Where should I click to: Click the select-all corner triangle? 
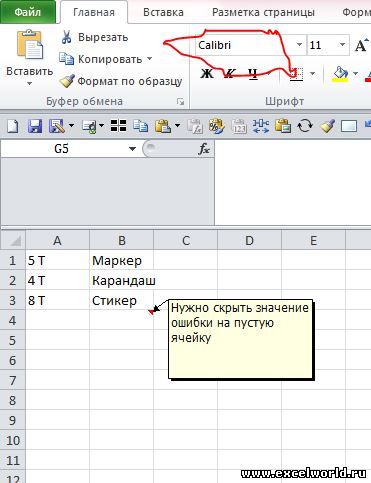(x=13, y=240)
